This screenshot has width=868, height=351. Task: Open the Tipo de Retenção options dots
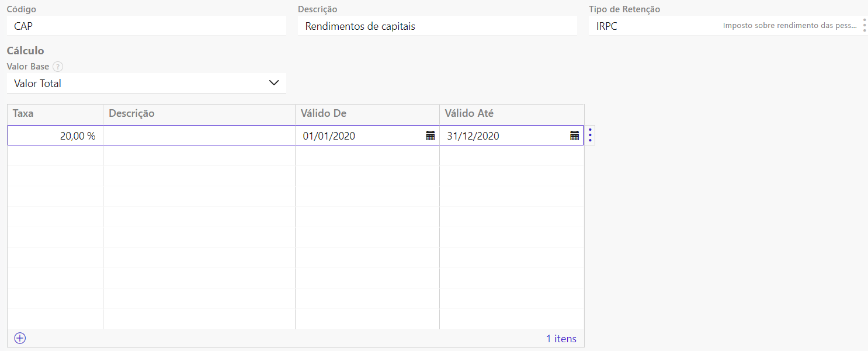(x=864, y=26)
